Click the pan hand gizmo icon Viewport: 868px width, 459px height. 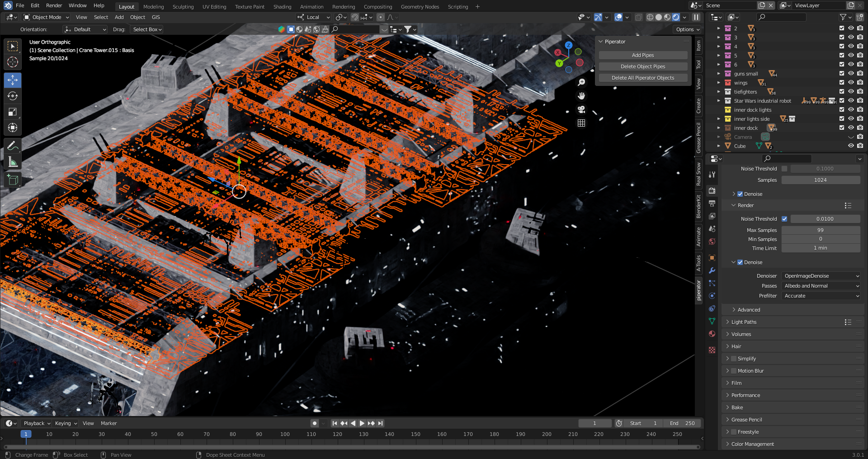(x=581, y=96)
